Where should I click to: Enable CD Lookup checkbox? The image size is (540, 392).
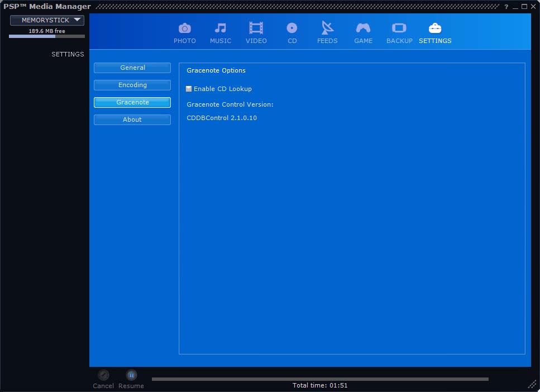tap(189, 89)
